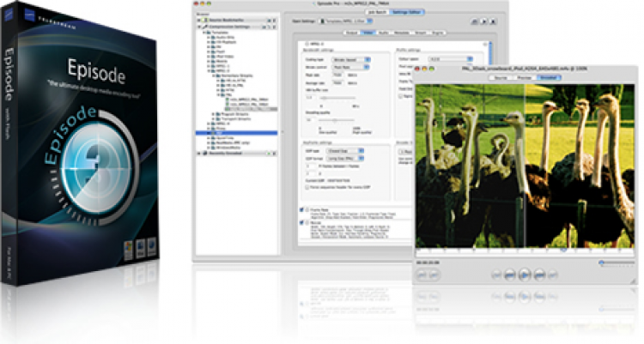The height and width of the screenshot is (344, 644).
Task: Open the Open Settings dropdown
Action: [347, 21]
